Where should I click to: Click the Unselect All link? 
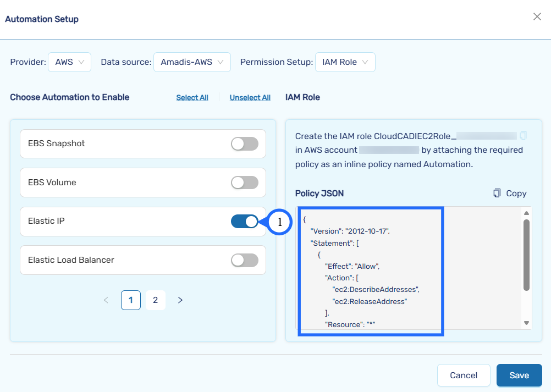point(250,98)
